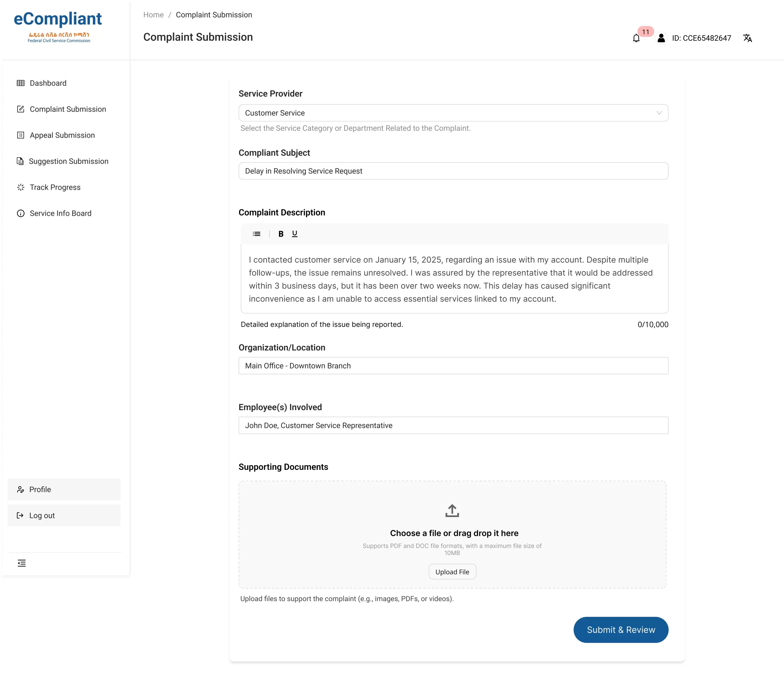Expand the Customer Service dropdown chevron

coord(659,113)
